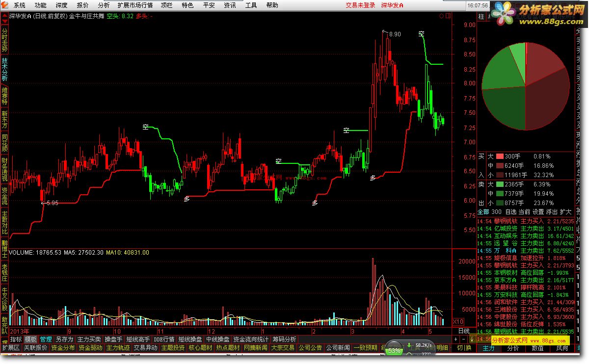Click the 主力 tab in right panel
This screenshot has width=589, height=364.
pyautogui.click(x=488, y=348)
